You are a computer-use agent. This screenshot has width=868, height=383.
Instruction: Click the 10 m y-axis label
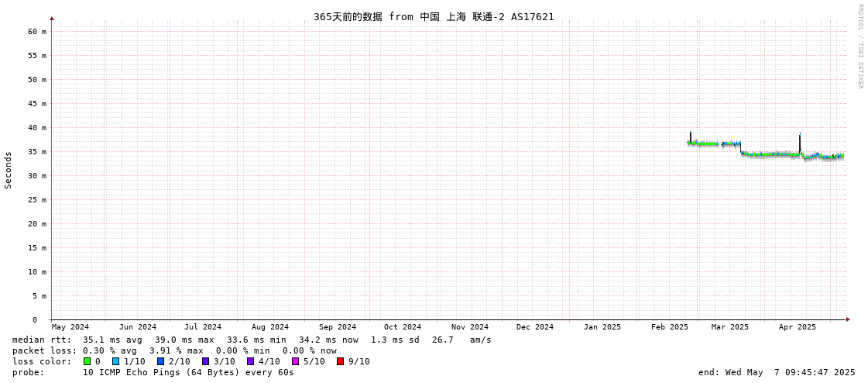coord(37,271)
